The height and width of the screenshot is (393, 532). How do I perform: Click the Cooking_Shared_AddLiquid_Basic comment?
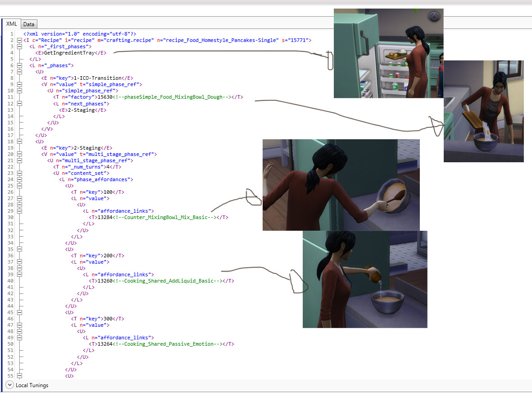click(x=168, y=281)
